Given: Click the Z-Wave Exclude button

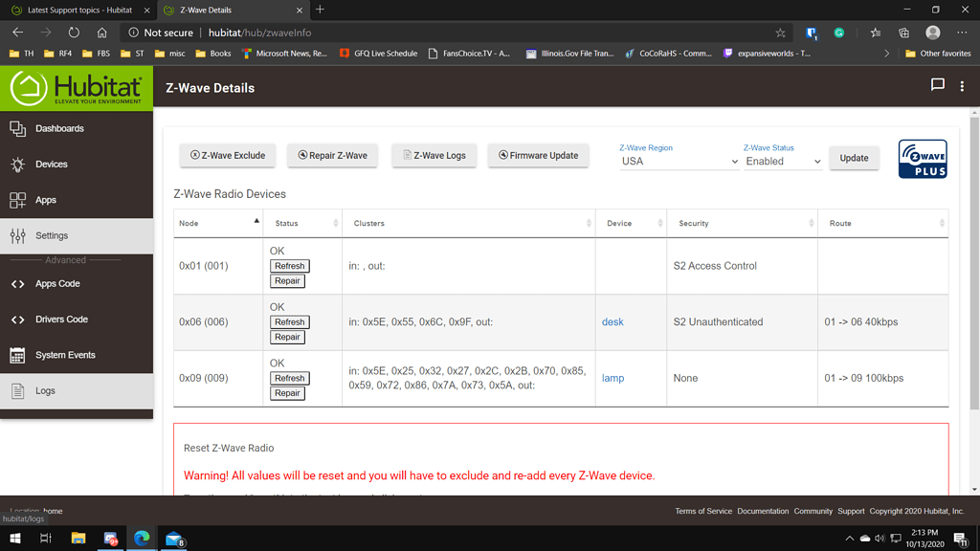Looking at the screenshot, I should point(228,156).
